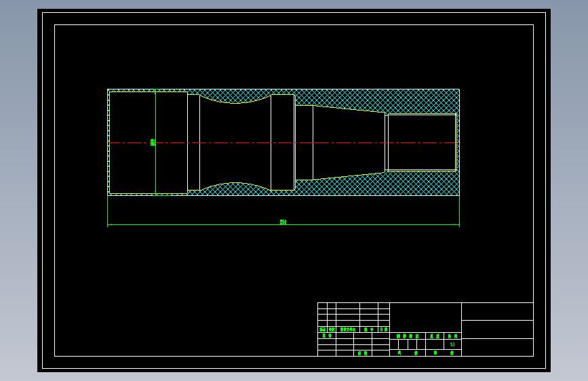Click the upper yellow concave arc profile

tap(235, 100)
